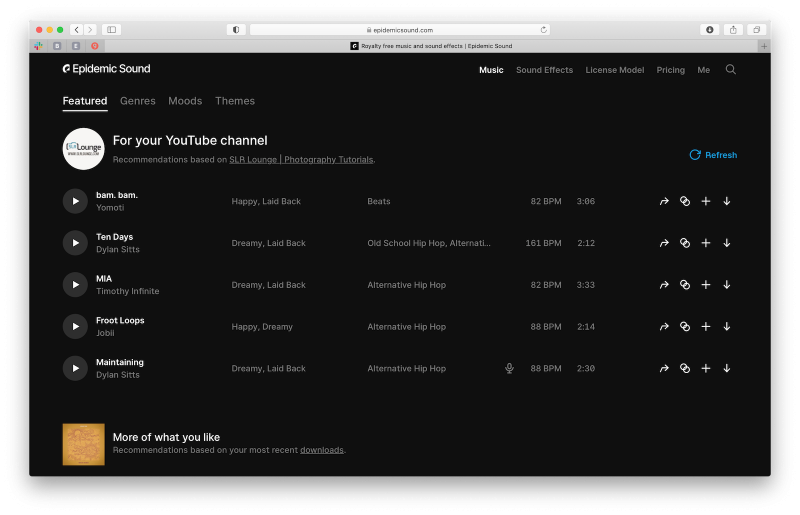Add MIA to a playlist
Viewport: 800px width, 515px height.
tap(706, 285)
